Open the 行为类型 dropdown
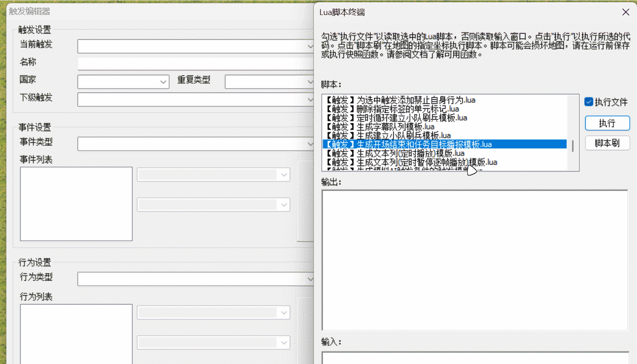The image size is (637, 364). [196, 279]
